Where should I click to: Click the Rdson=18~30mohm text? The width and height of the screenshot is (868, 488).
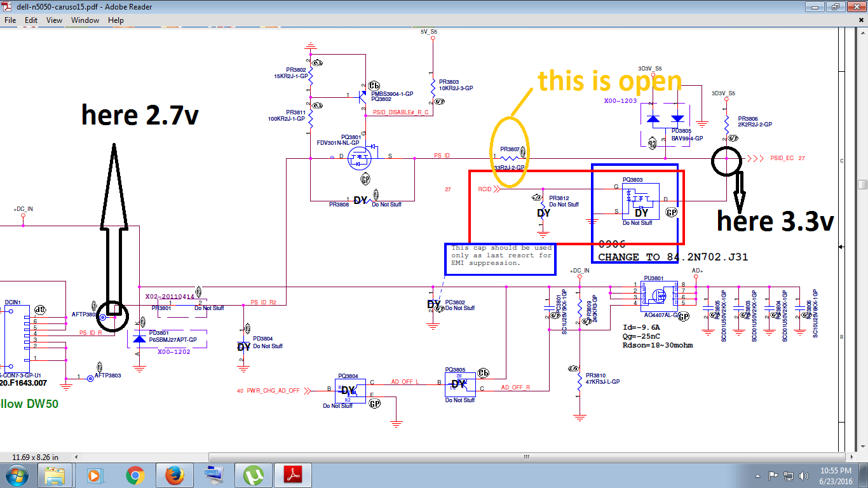658,345
